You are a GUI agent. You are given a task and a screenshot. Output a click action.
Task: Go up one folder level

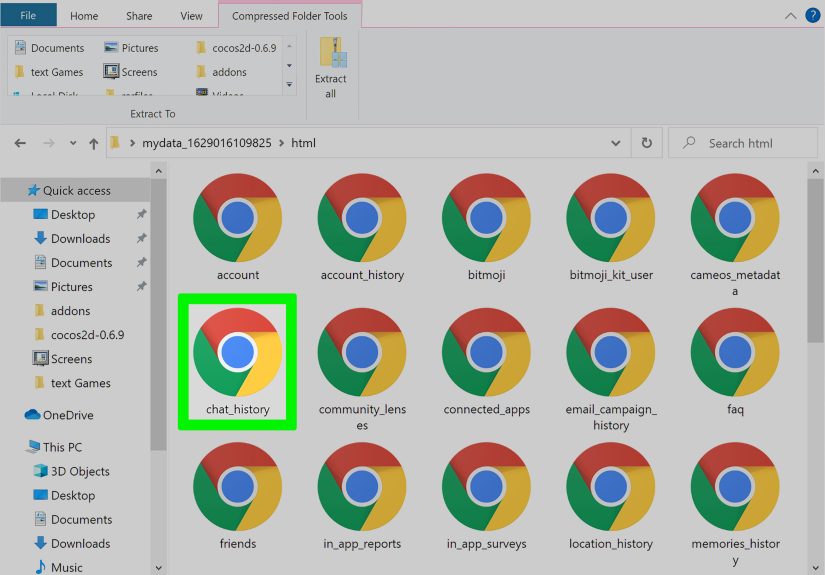(94, 144)
